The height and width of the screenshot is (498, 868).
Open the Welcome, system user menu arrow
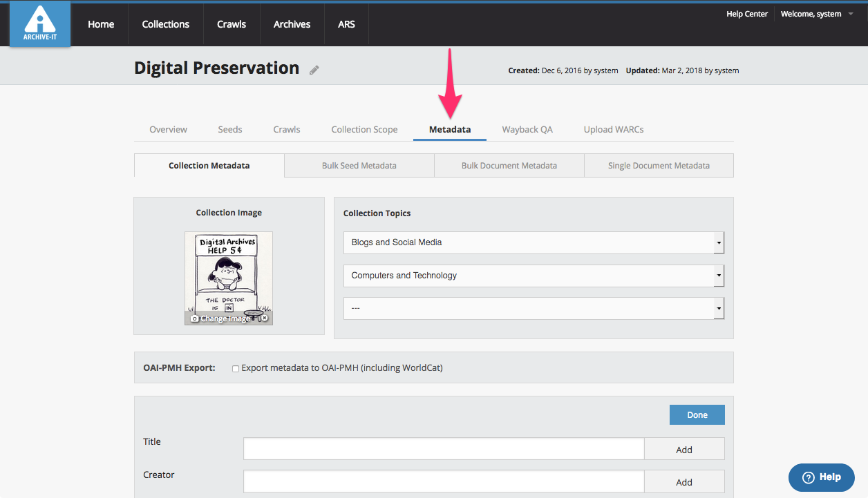[x=850, y=14]
